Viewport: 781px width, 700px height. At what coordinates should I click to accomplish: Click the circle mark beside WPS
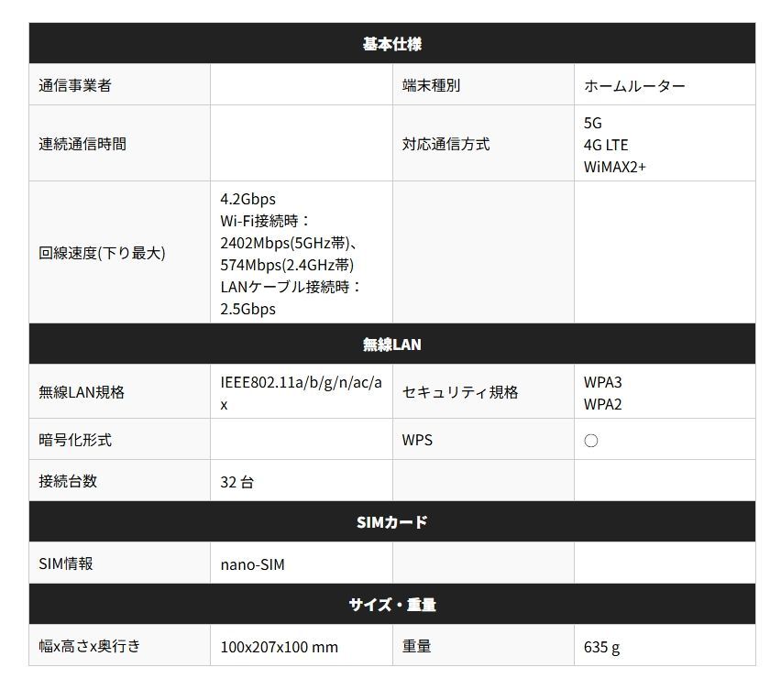pos(590,440)
